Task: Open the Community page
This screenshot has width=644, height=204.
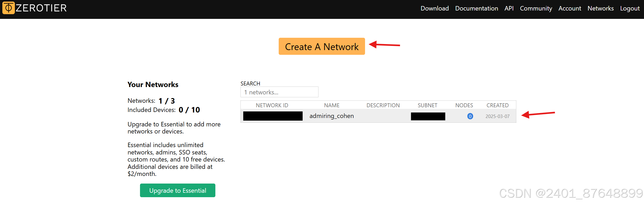Action: [x=536, y=8]
